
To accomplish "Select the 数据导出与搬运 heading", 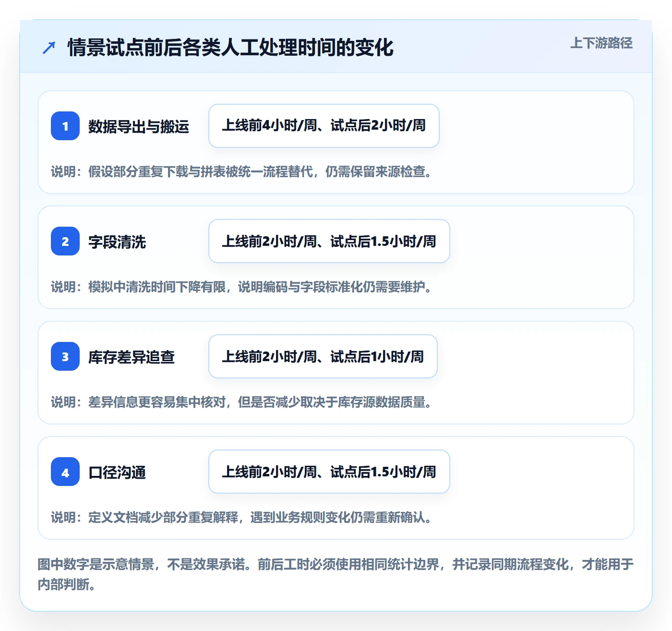I will (139, 126).
